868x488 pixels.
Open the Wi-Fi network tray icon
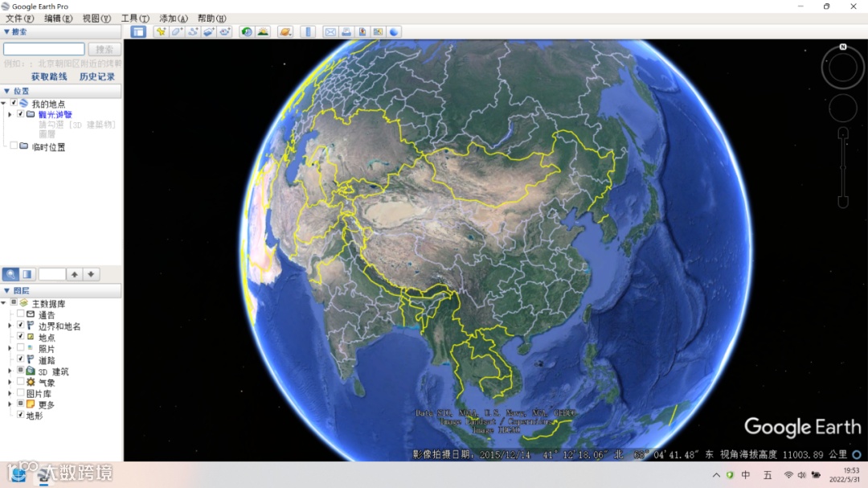[789, 475]
